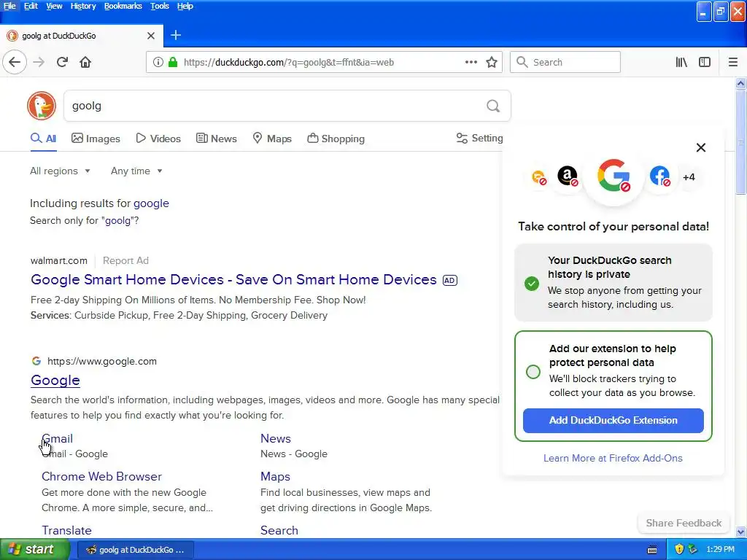Reload the page with the refresh icon
The height and width of the screenshot is (560, 747).
point(63,63)
